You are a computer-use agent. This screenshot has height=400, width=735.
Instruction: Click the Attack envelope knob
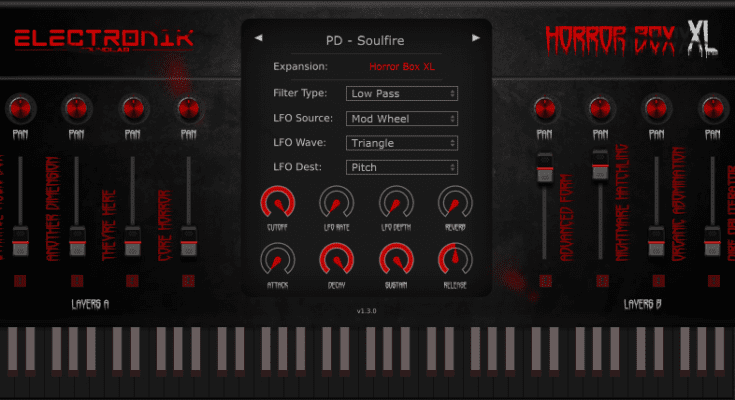tap(278, 261)
